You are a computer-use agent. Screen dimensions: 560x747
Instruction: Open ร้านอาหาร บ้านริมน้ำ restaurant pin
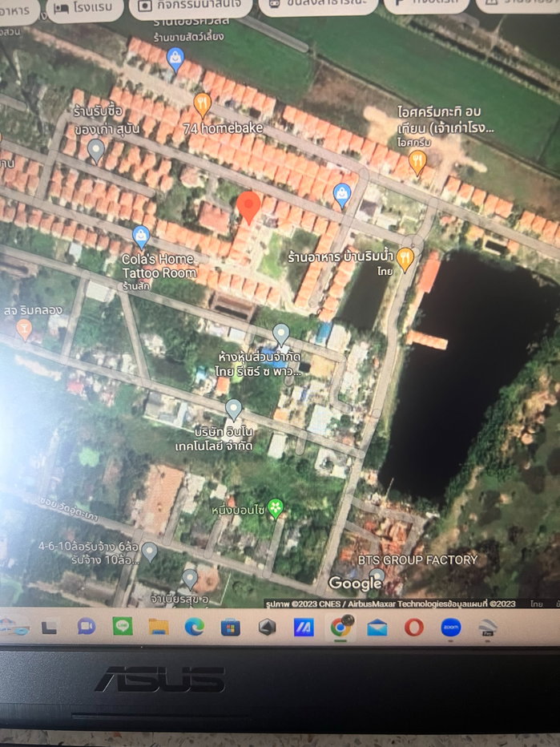(405, 260)
